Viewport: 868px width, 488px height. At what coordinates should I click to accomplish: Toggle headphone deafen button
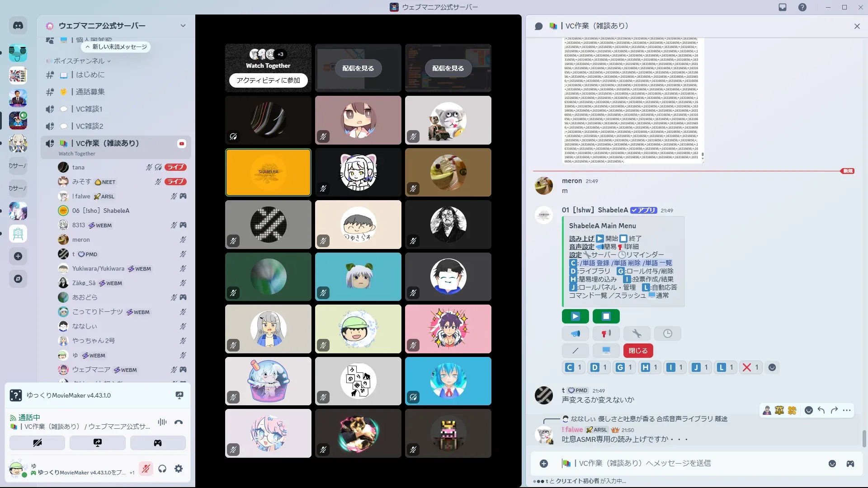(162, 469)
